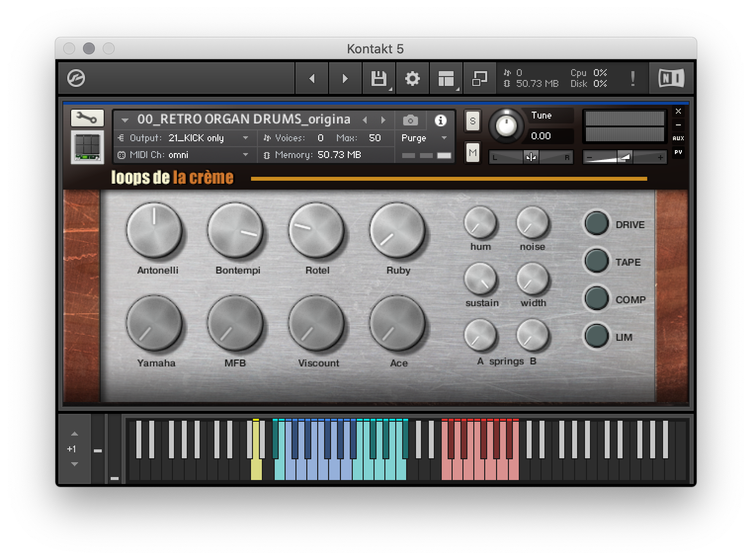Viewport: 752px width, 560px height.
Task: Click the Yamaha knob
Action: pyautogui.click(x=154, y=323)
